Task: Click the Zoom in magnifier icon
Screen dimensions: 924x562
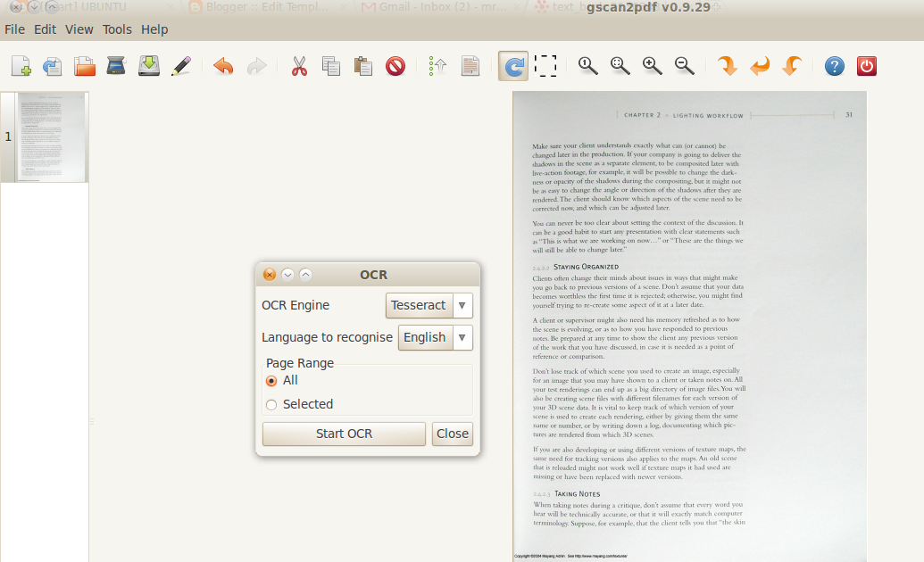Action: [652, 65]
